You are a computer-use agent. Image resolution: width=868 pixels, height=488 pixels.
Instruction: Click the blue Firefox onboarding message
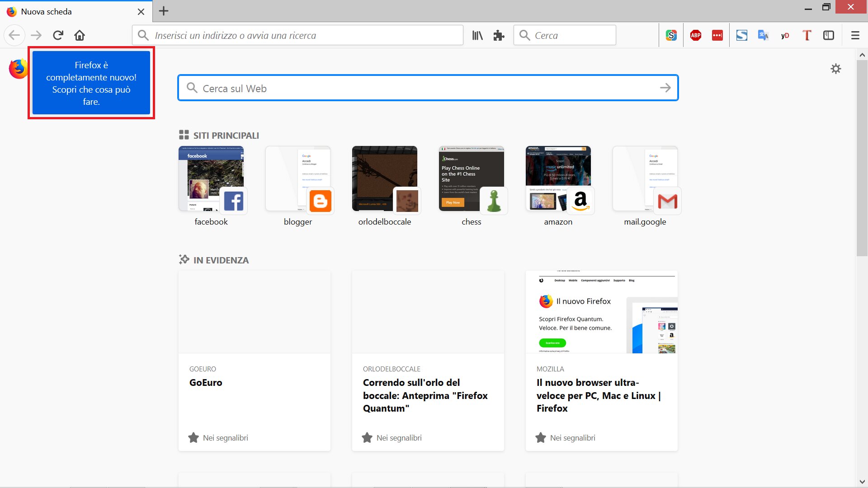pyautogui.click(x=91, y=83)
